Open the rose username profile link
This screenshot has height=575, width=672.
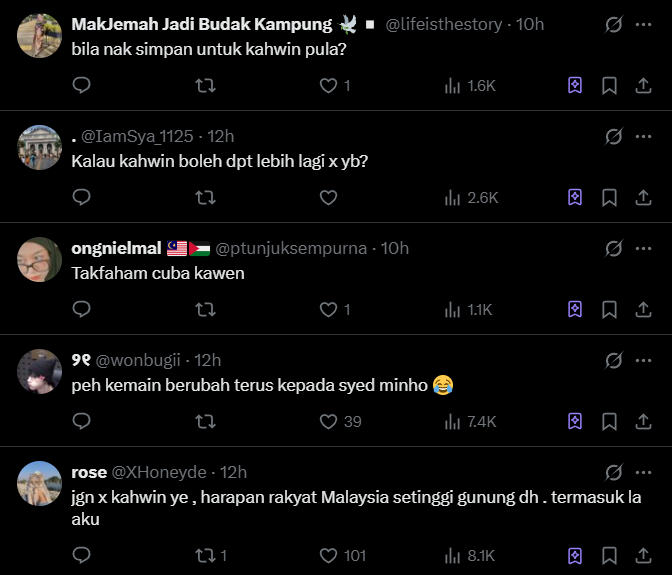coord(89,472)
